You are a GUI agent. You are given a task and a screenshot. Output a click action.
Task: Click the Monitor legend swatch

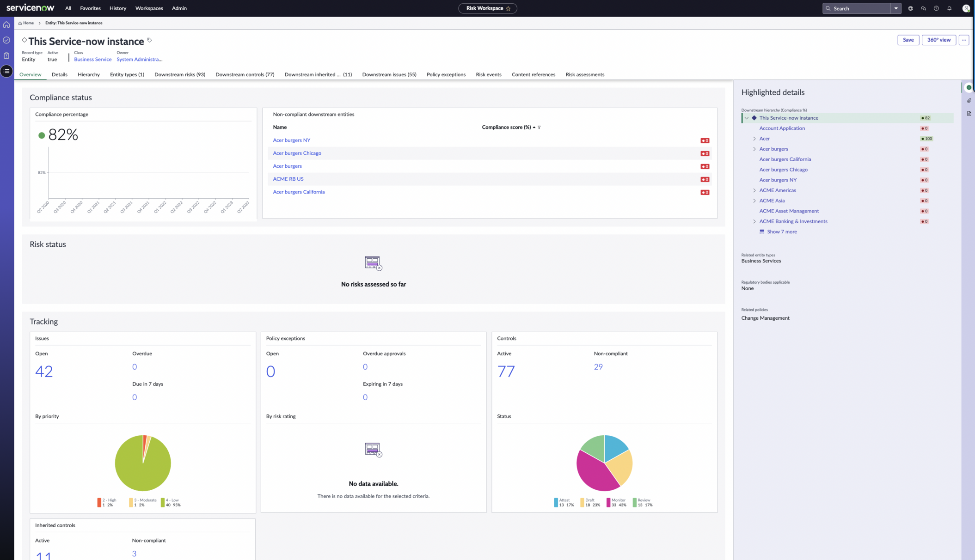pyautogui.click(x=608, y=503)
